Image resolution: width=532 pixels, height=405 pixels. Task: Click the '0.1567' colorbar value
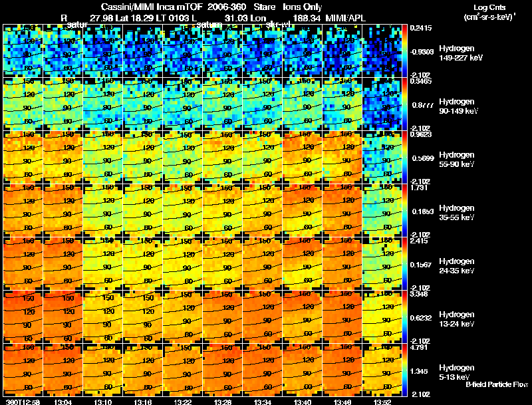coord(421,265)
